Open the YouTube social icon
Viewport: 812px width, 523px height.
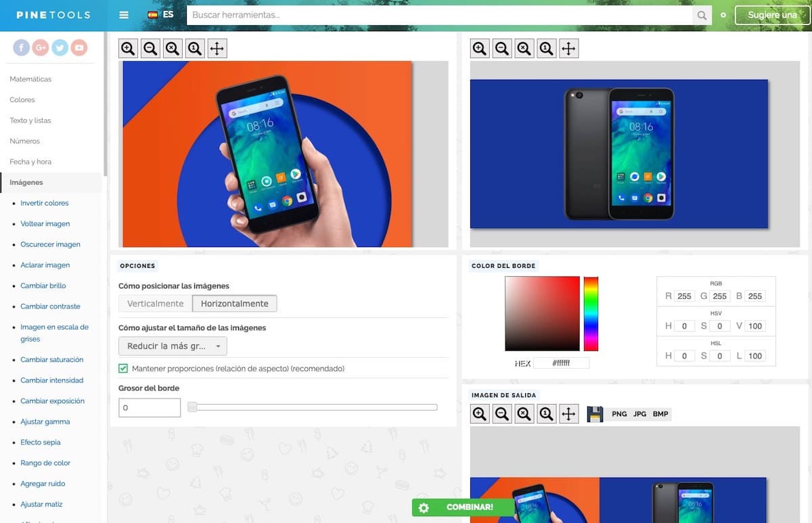click(79, 47)
